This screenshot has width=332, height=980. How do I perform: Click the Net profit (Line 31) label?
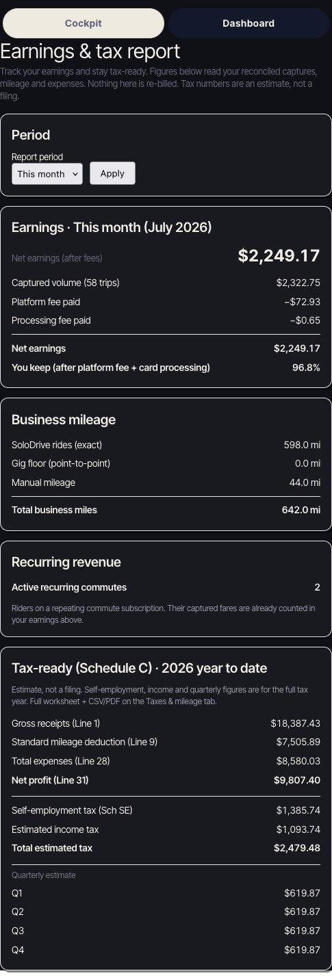50,780
